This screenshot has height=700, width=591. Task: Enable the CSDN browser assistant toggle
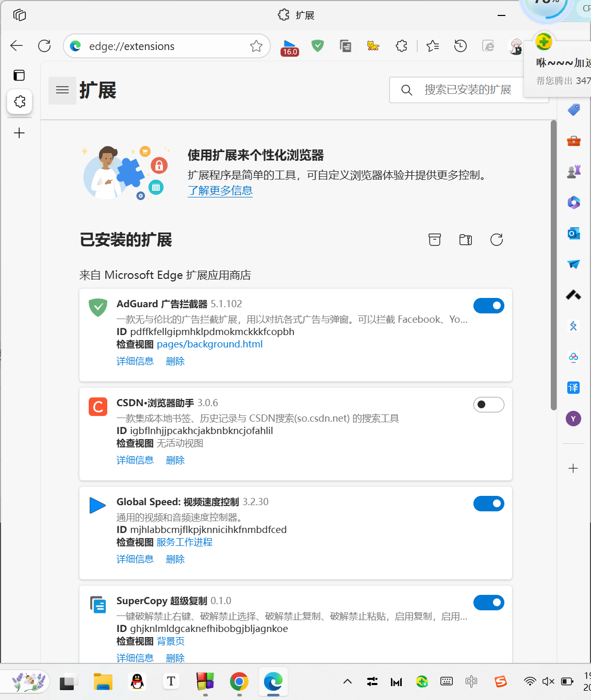488,405
